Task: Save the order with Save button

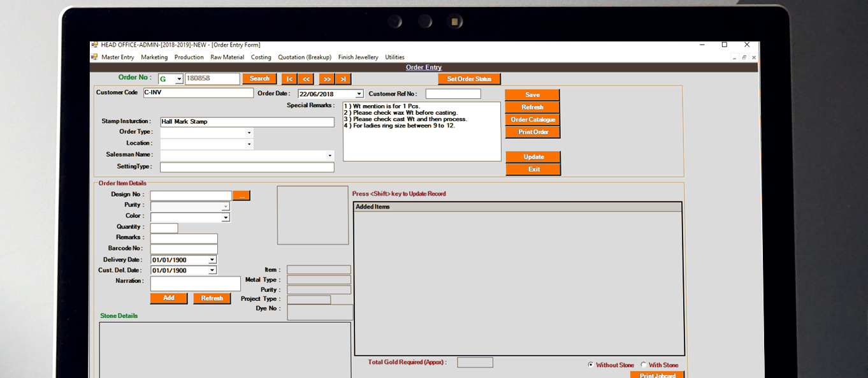Action: click(532, 95)
